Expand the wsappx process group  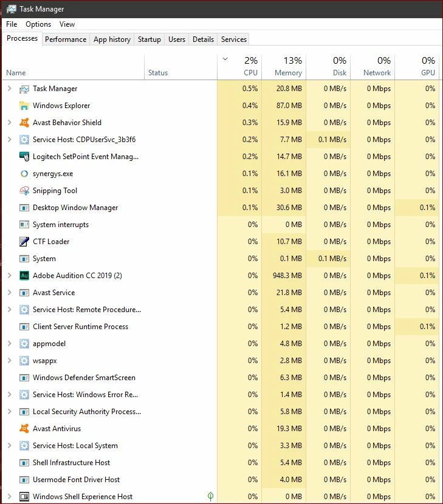[10, 361]
